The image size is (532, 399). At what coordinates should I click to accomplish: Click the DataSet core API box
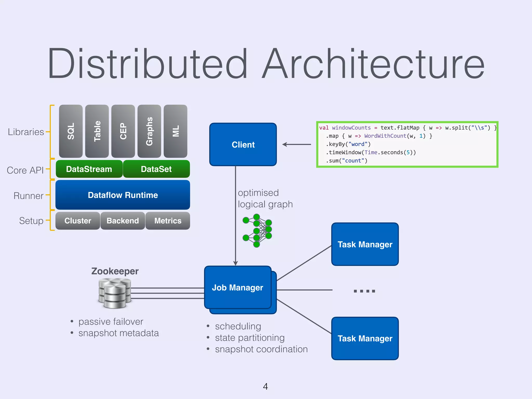click(x=156, y=169)
